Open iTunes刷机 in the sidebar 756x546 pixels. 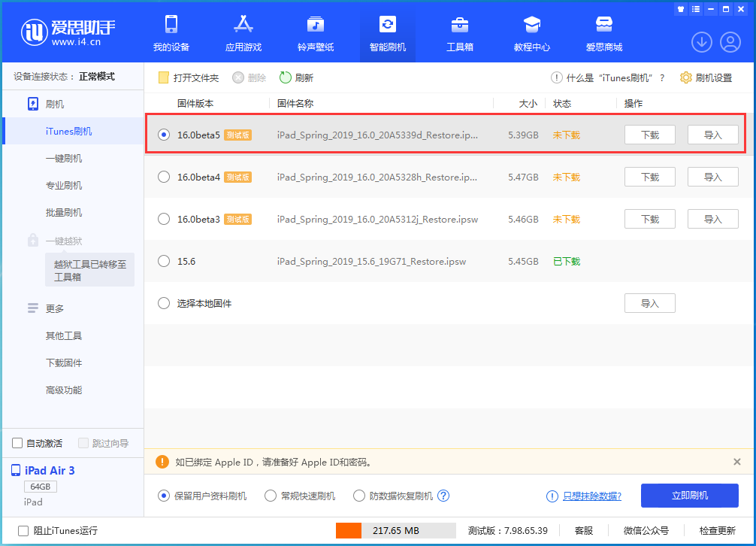click(74, 131)
